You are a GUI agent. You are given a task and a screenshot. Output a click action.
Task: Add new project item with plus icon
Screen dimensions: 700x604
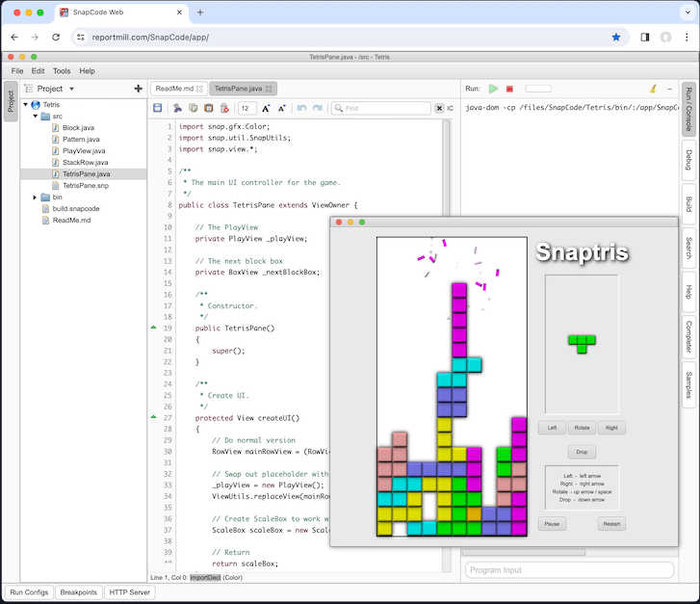click(x=138, y=89)
